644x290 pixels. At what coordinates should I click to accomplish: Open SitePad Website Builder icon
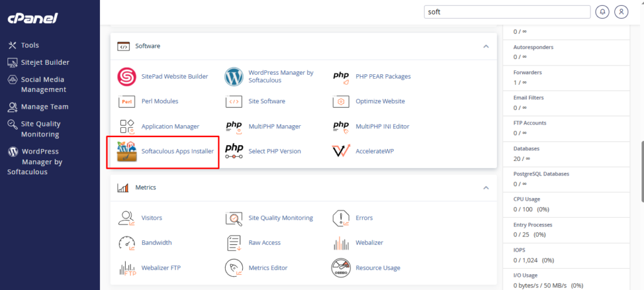127,77
